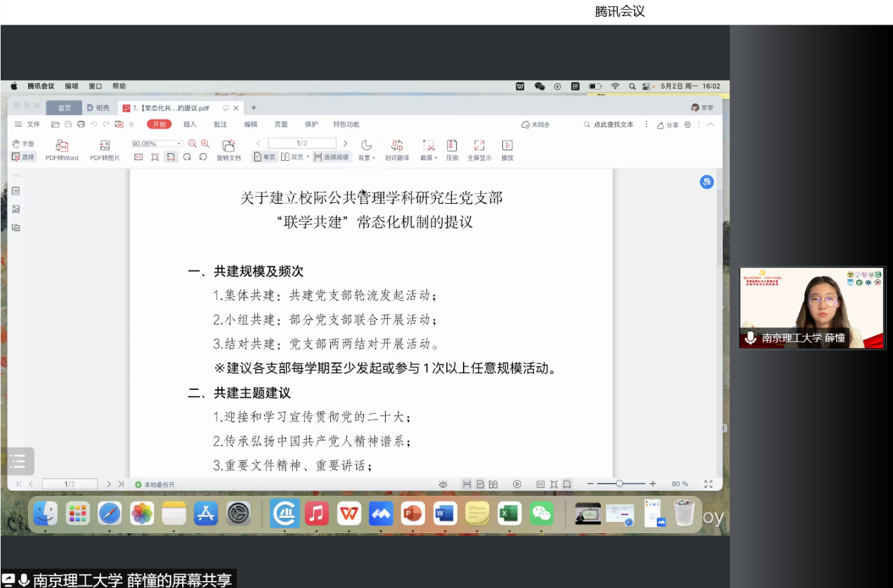893x588 pixels.
Task: Click the 分享 share button
Action: pos(667,125)
